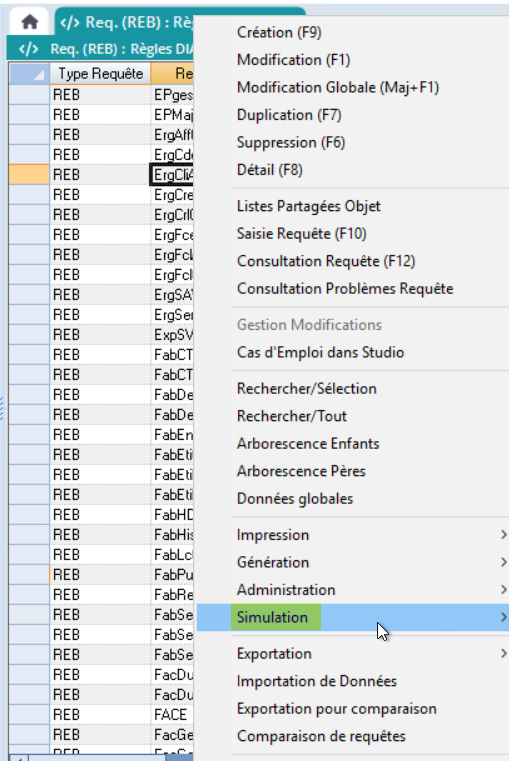
Task: Expand the Simulation submenu arrow
Action: pyautogui.click(x=504, y=617)
